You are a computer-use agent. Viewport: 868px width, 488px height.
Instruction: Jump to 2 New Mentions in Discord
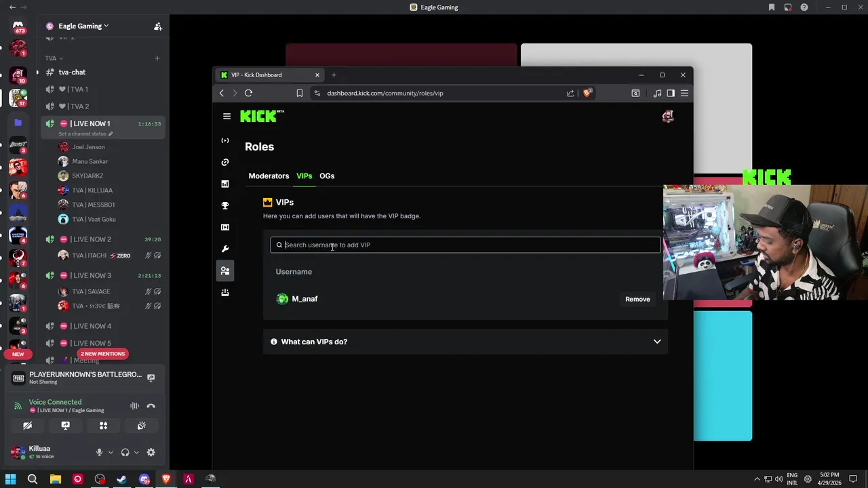[x=102, y=354]
